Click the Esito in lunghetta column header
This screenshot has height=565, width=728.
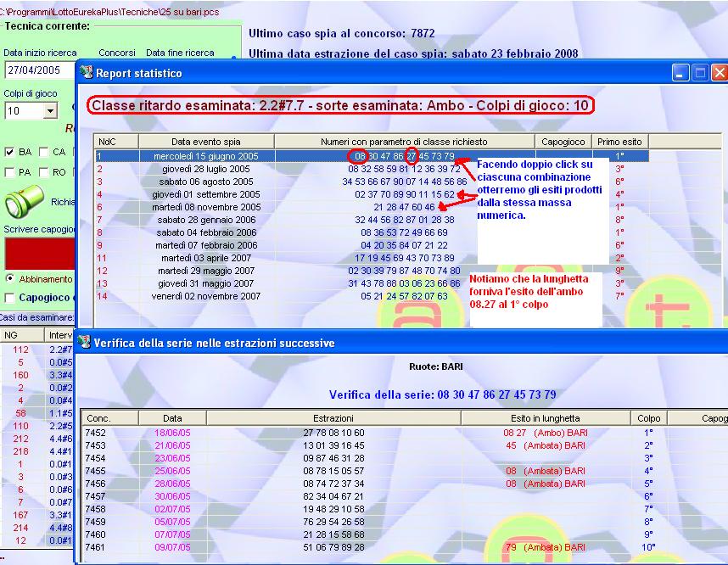[x=546, y=418]
